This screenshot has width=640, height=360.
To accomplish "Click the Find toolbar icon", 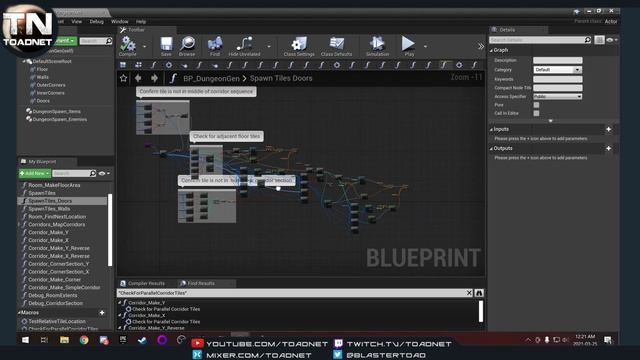I will click(215, 46).
